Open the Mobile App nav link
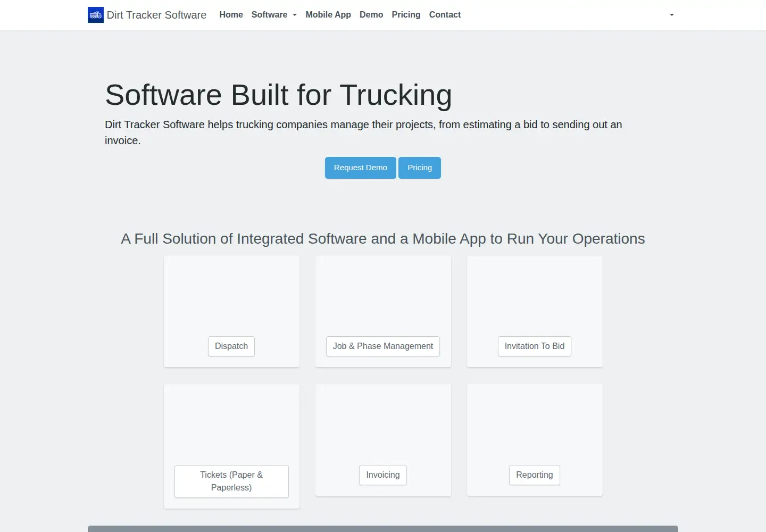 [328, 15]
